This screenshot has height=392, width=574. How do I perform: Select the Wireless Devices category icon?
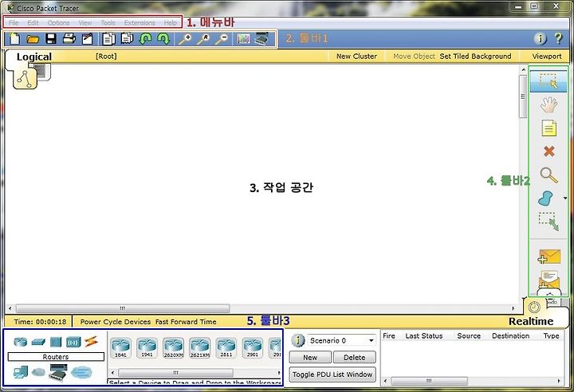(73, 343)
